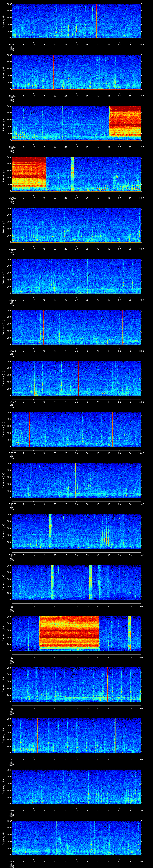Click the 16:05:00 time axis label
The height and width of the screenshot is (868, 153).
click(12, 249)
